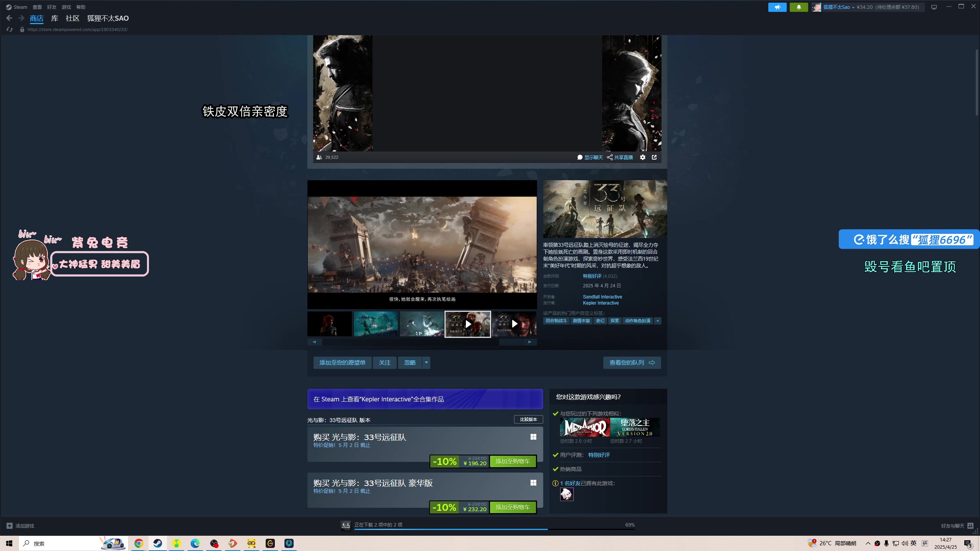
Task: Switch to the 社区 tab
Action: (x=72, y=18)
